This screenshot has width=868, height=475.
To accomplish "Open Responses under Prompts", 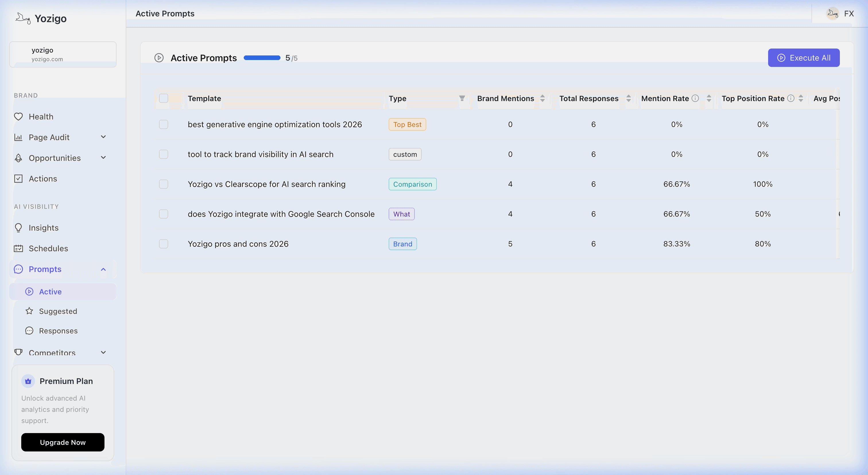I will 58,331.
